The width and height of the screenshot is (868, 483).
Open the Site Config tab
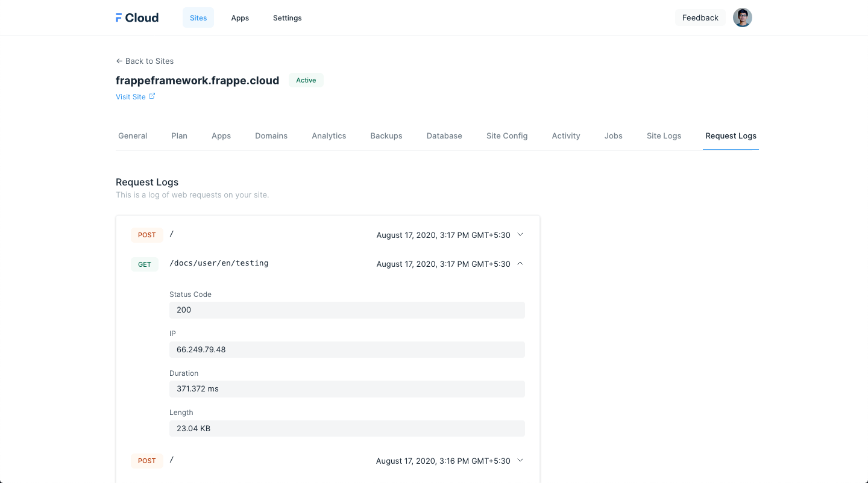507,136
